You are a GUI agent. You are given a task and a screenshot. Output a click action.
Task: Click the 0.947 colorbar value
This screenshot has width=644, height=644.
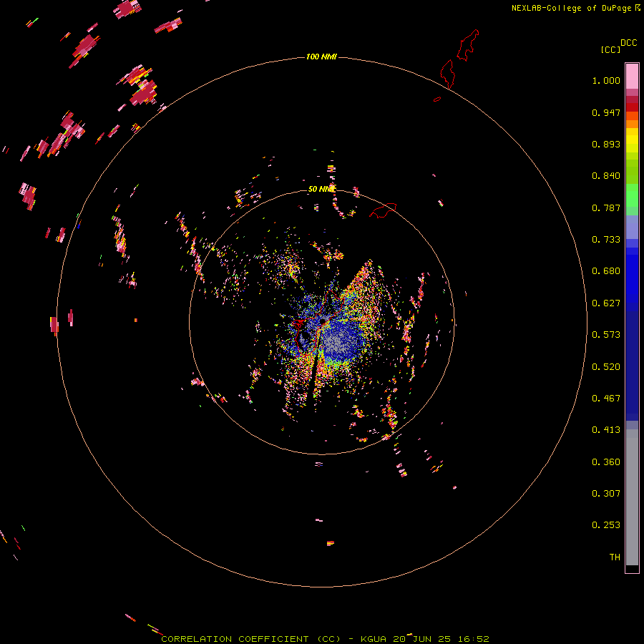tap(606, 112)
